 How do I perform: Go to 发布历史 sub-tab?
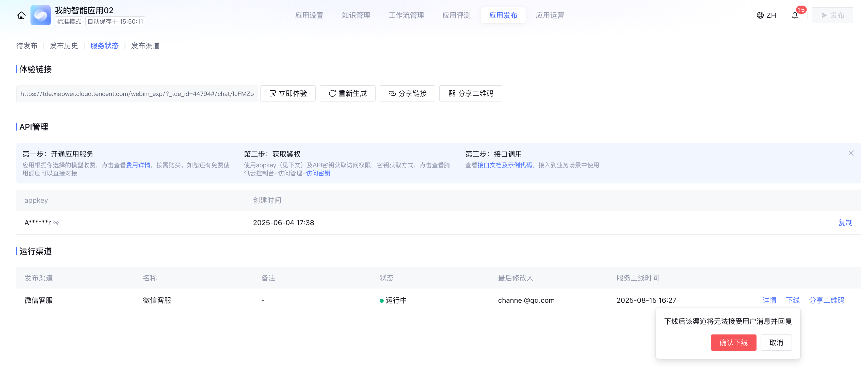coord(64,46)
